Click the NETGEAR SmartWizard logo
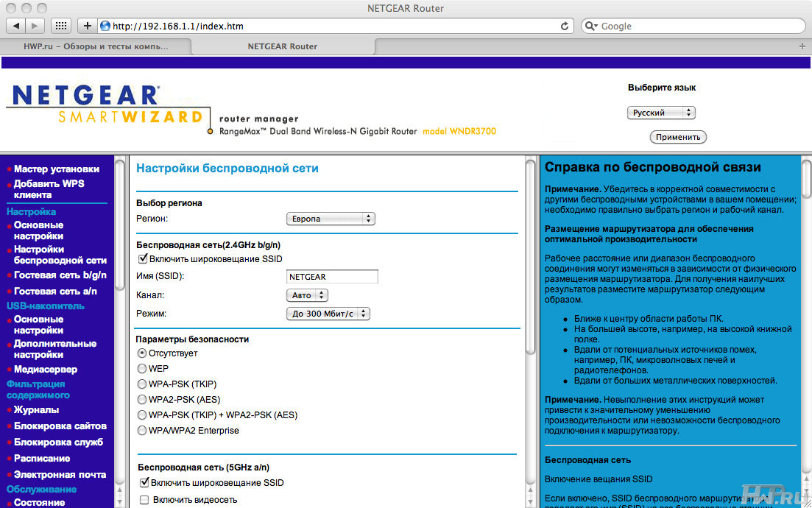 [x=103, y=105]
